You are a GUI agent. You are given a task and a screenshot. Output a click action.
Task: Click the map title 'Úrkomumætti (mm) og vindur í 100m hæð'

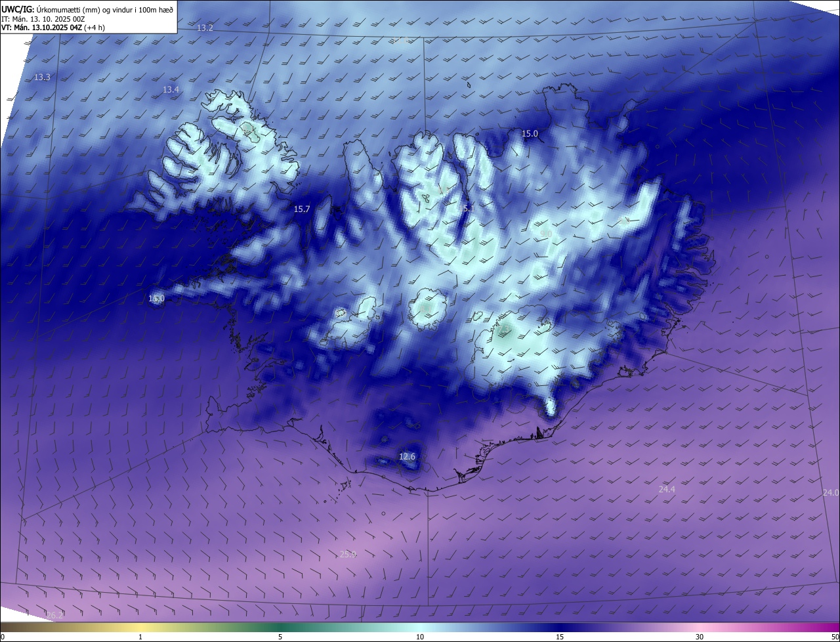(x=106, y=9)
